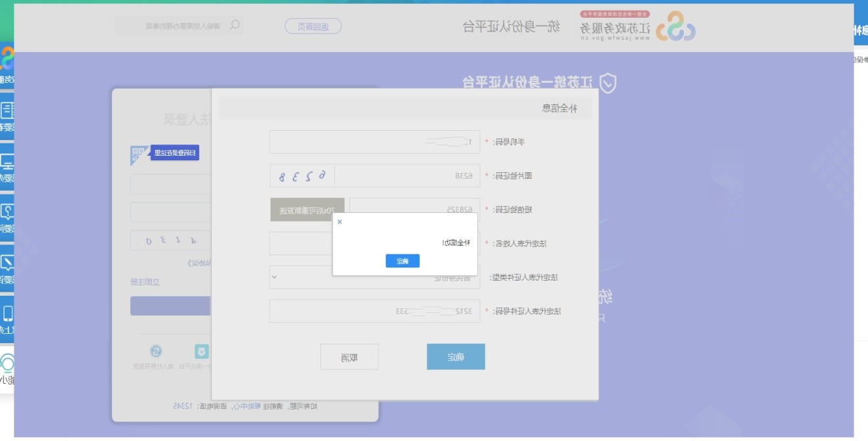Click the 短信验证码 input showing 628325
Image resolution: width=868 pixels, height=441 pixels.
click(415, 210)
